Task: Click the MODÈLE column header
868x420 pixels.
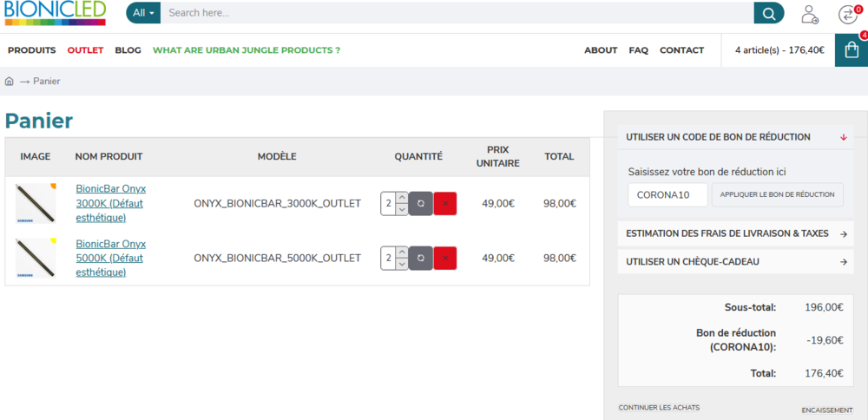Action: click(x=277, y=156)
